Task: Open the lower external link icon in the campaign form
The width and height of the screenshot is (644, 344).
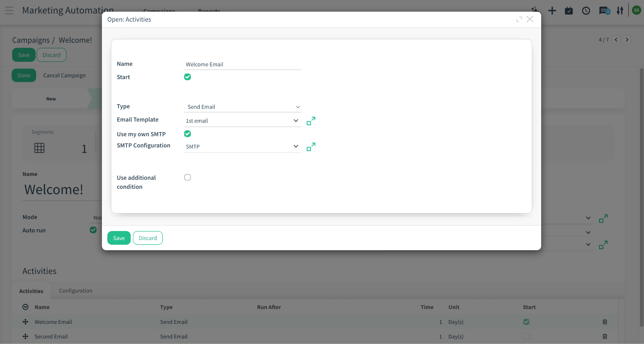Action: [603, 245]
